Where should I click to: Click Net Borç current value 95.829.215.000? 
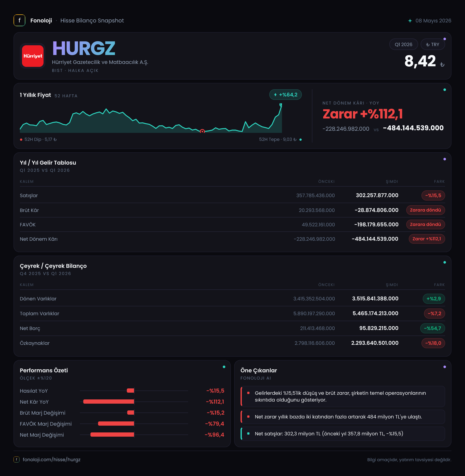pyautogui.click(x=379, y=328)
